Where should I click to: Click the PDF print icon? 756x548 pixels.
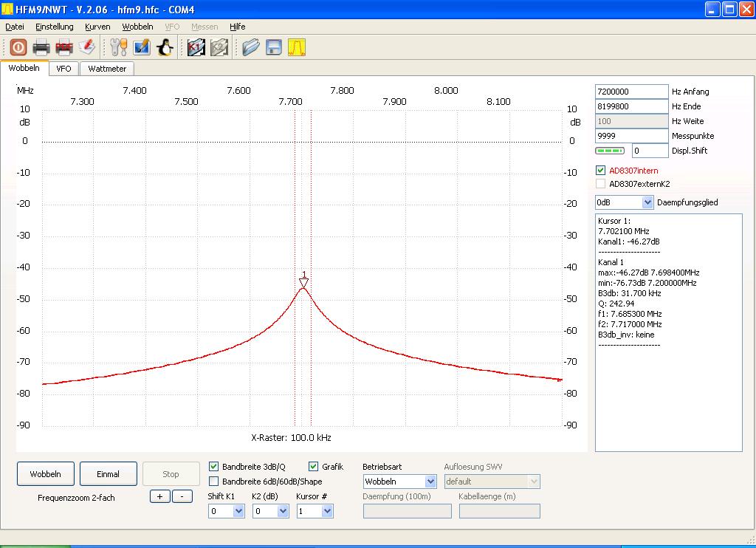pyautogui.click(x=64, y=48)
